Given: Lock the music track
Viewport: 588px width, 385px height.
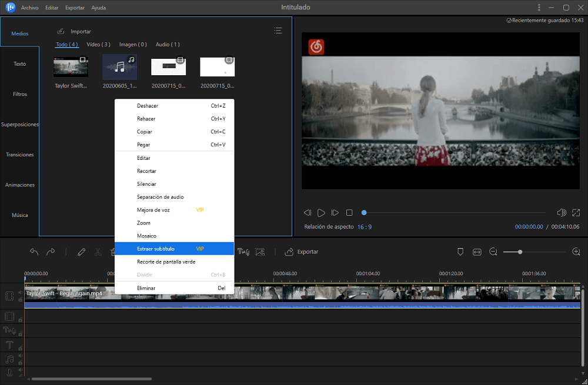Looking at the screenshot, I should (x=21, y=362).
